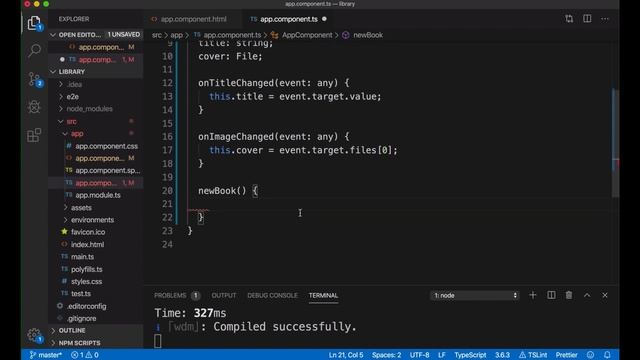Click TSLint warning status item
The height and width of the screenshot is (360, 640).
coord(533,355)
